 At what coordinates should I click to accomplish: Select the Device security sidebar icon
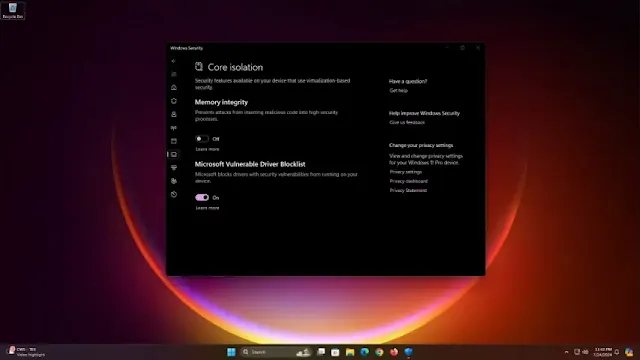(x=173, y=154)
